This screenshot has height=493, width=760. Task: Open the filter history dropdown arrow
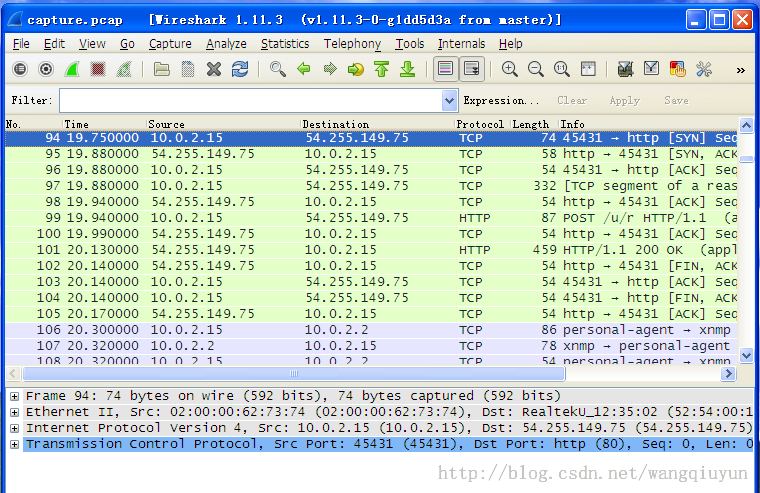[x=449, y=101]
